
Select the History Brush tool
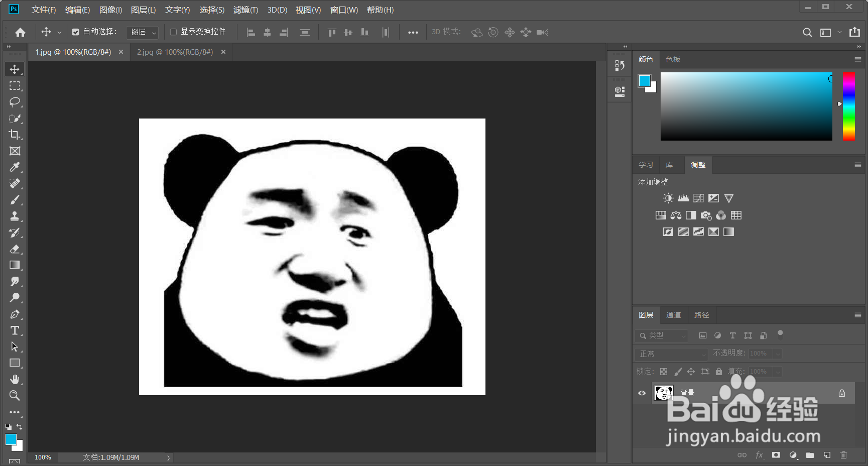pos(15,232)
